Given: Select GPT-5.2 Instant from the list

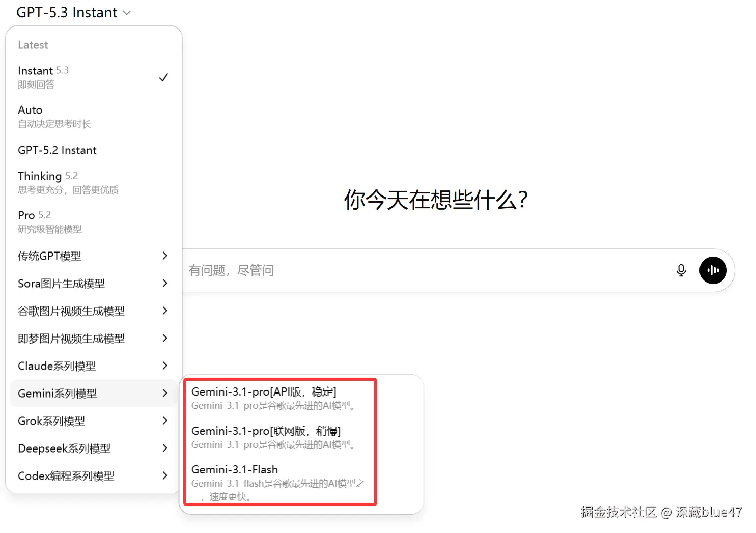Looking at the screenshot, I should click(94, 150).
